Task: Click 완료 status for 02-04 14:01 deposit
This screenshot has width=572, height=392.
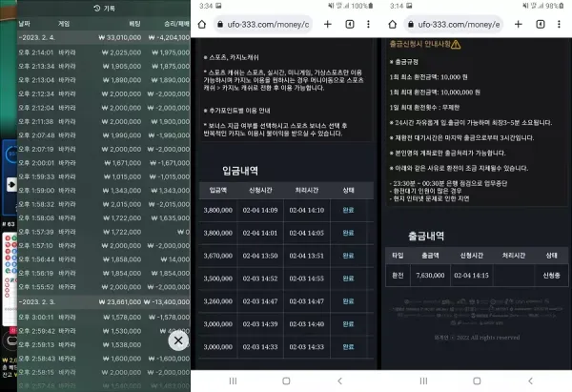Action: (348, 233)
